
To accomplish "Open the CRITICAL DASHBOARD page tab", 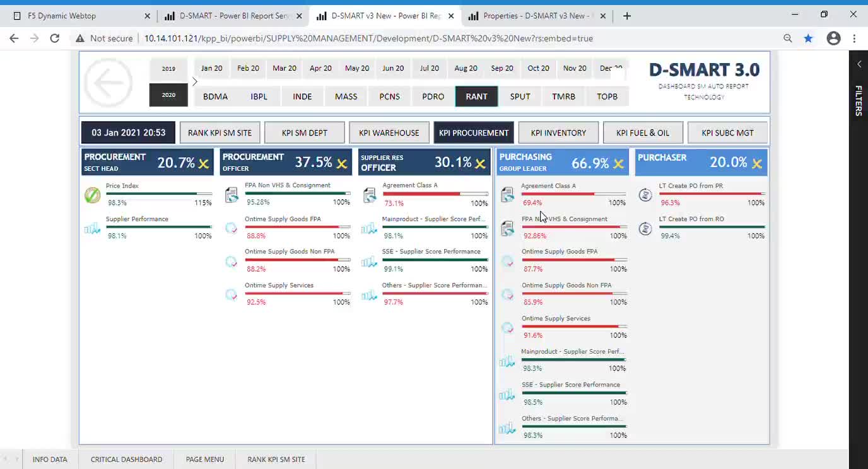I will [126, 460].
